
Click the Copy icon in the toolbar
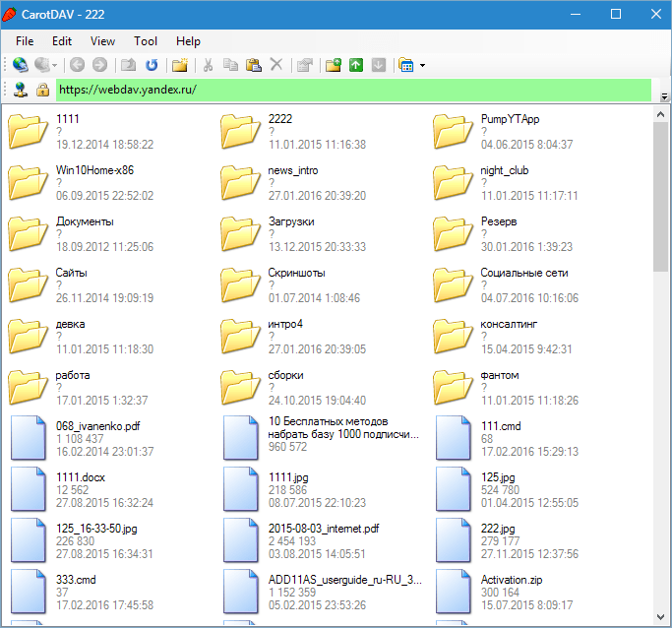[230, 65]
